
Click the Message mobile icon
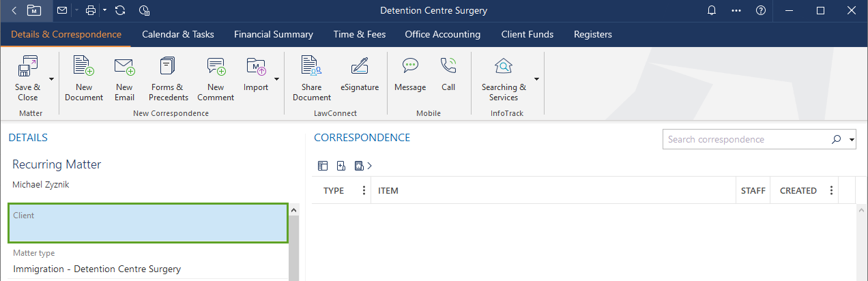click(x=409, y=67)
